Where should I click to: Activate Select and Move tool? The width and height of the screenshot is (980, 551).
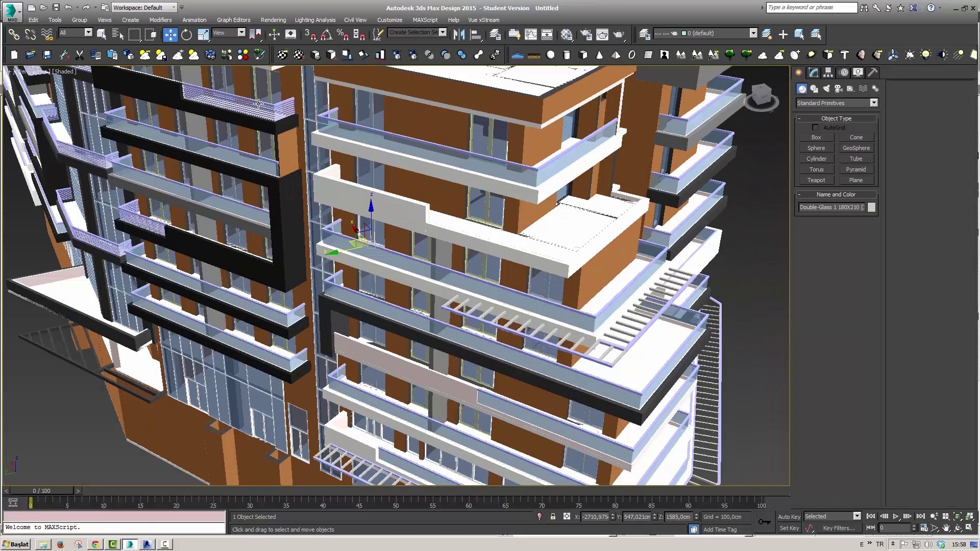click(x=170, y=34)
